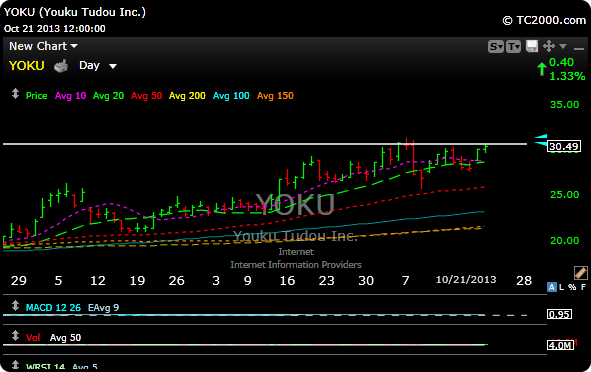Click the Price plot resize arrows icon
This screenshot has width=591, height=372.
[x=15, y=93]
